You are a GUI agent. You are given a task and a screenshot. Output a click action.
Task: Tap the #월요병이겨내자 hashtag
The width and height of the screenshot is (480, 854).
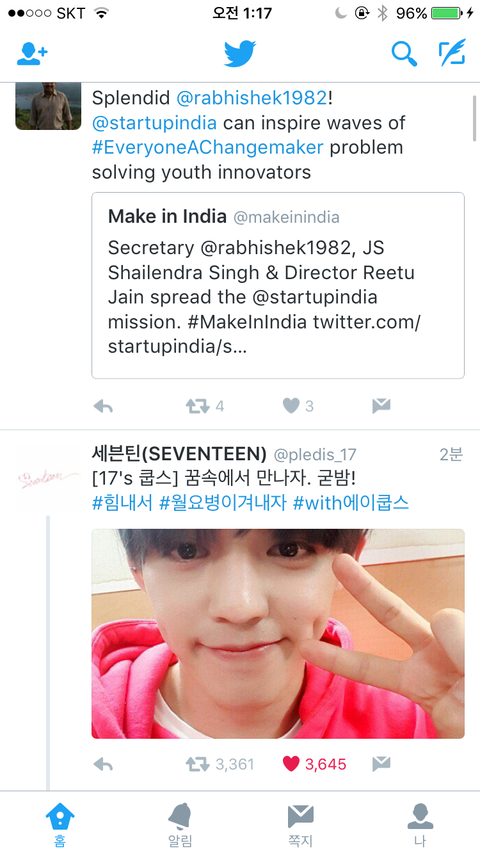coord(222,503)
